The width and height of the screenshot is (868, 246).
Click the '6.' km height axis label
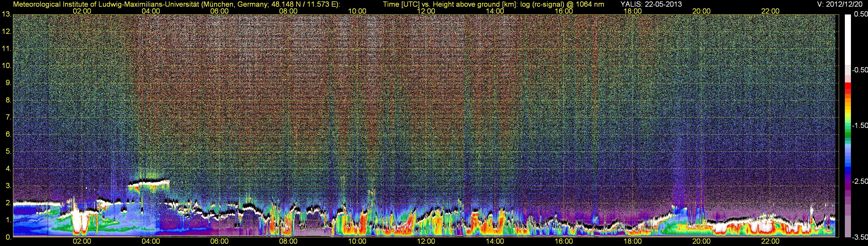pyautogui.click(x=8, y=135)
